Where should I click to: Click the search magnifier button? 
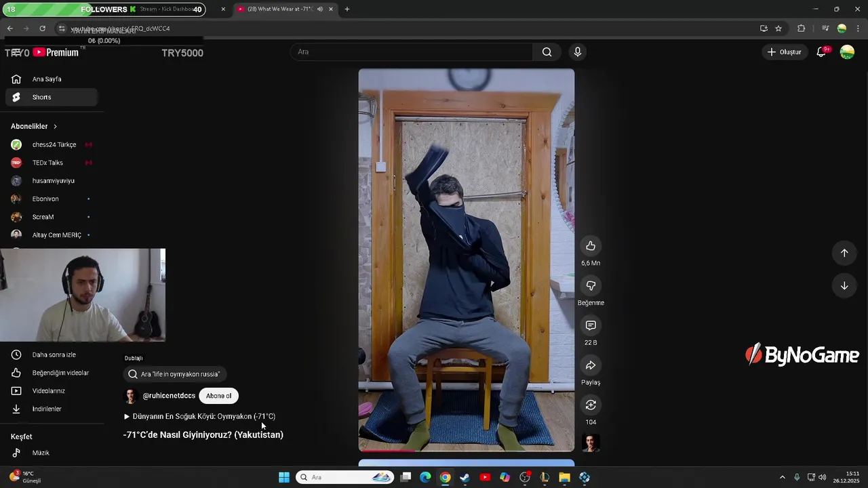(x=547, y=52)
